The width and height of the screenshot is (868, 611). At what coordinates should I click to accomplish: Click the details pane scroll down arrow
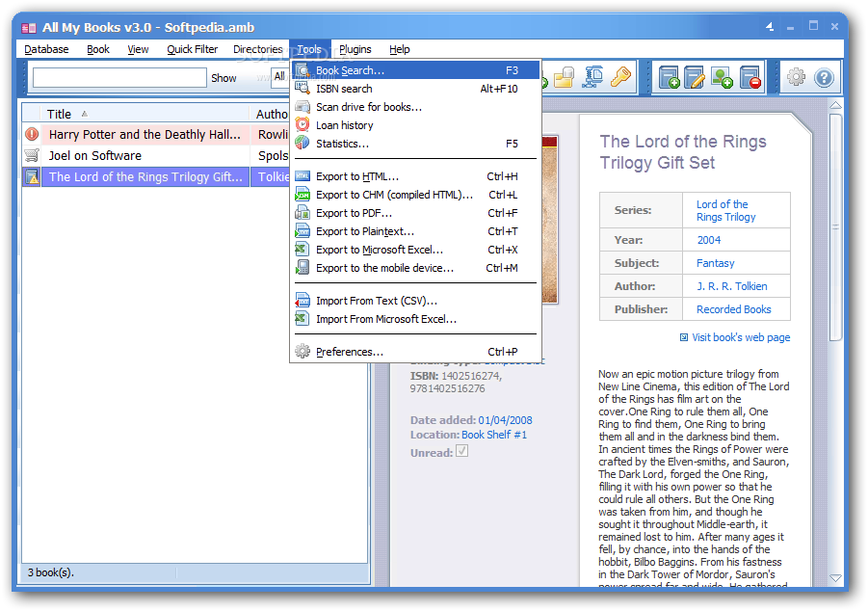pos(836,578)
